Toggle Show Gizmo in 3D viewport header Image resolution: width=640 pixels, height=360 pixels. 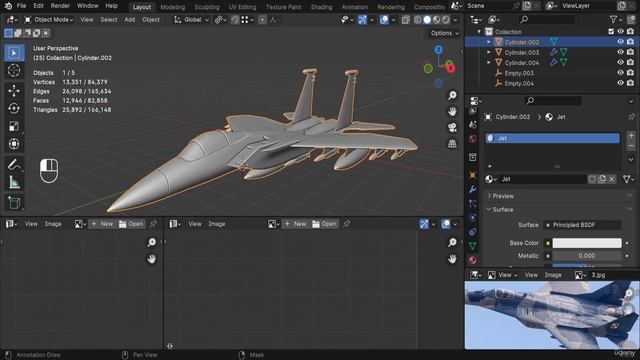(x=362, y=20)
